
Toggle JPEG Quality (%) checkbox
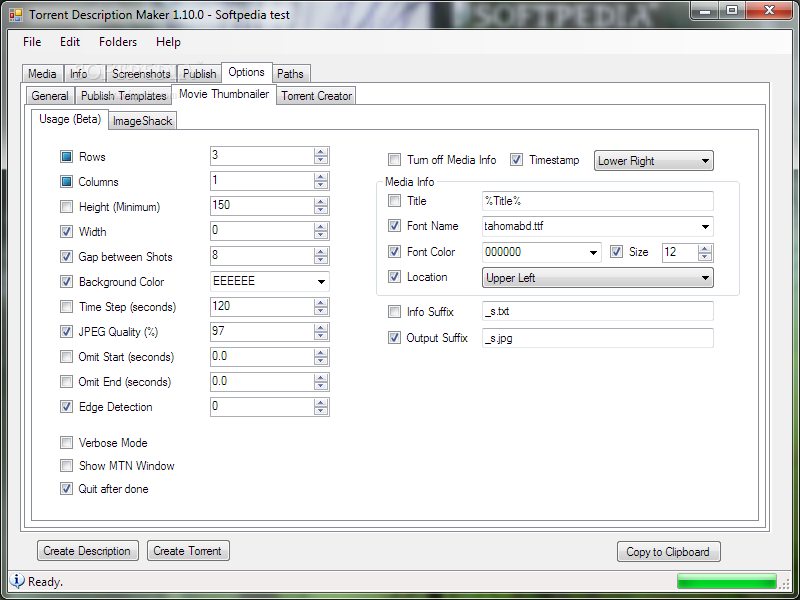pyautogui.click(x=66, y=331)
